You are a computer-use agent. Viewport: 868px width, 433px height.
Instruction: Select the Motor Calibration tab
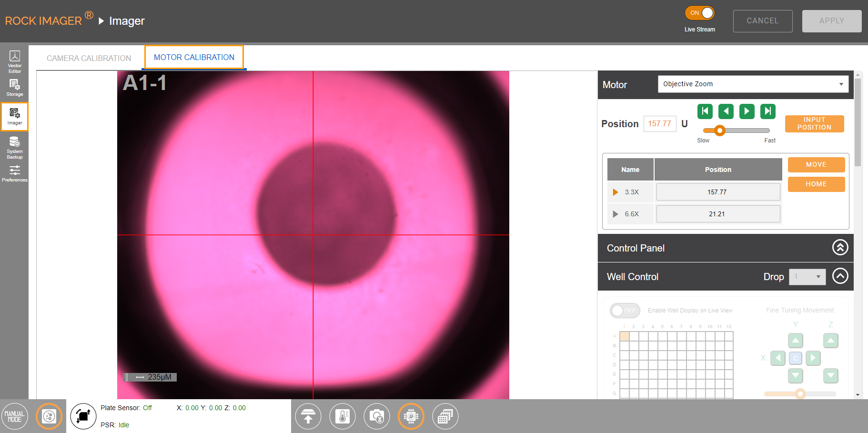pyautogui.click(x=194, y=58)
